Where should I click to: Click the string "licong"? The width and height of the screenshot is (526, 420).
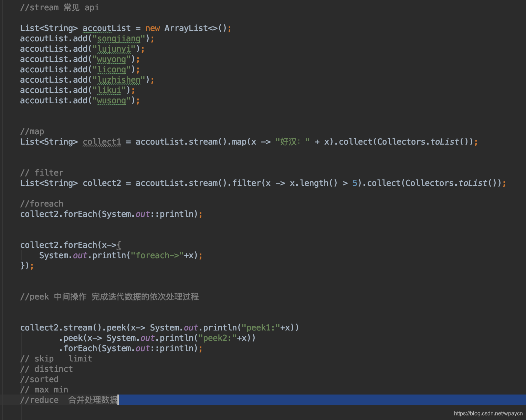(x=112, y=70)
